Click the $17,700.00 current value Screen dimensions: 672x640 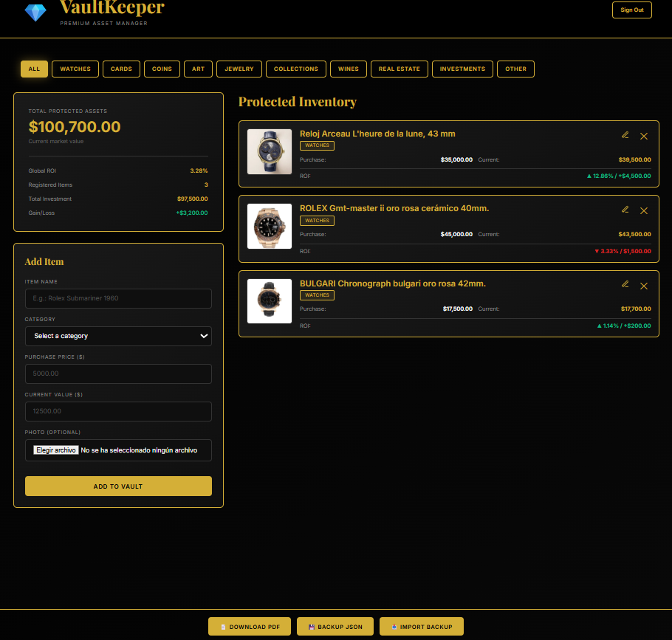pos(636,309)
